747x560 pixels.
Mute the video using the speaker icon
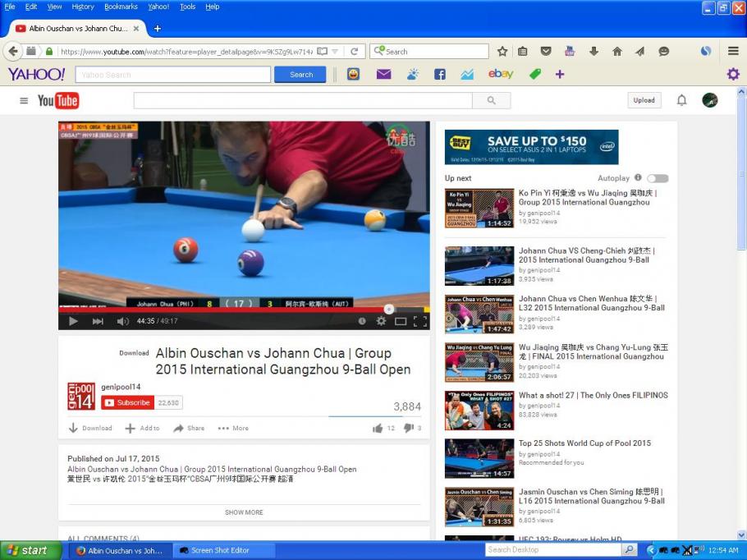(x=122, y=321)
